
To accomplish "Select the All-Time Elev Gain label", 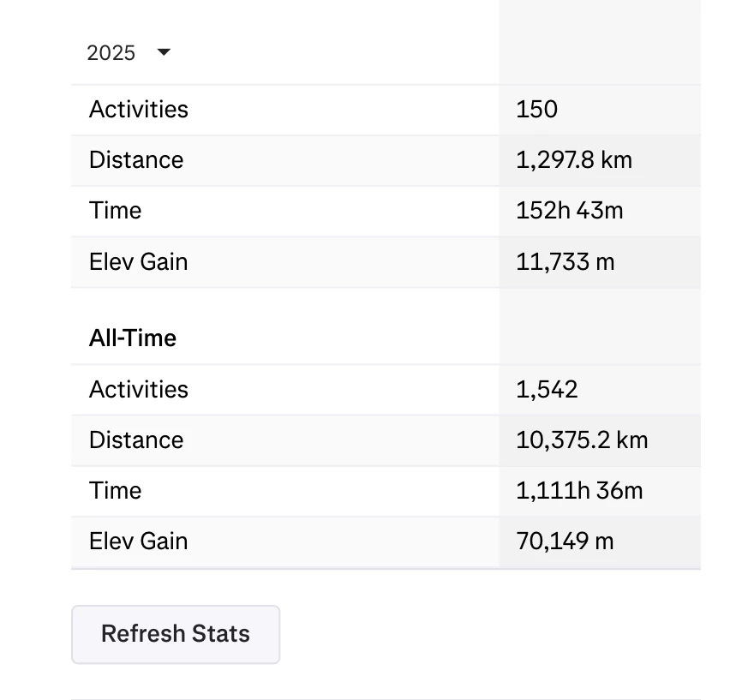I will pyautogui.click(x=138, y=541).
